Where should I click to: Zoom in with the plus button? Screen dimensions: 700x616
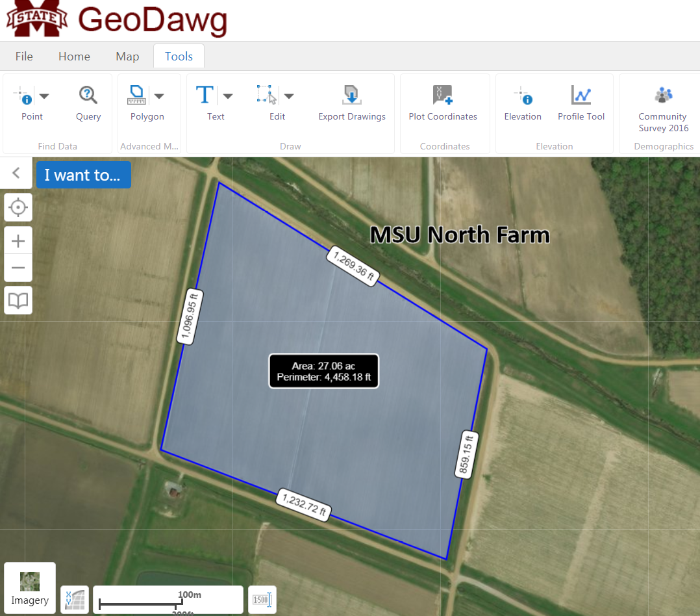click(18, 241)
